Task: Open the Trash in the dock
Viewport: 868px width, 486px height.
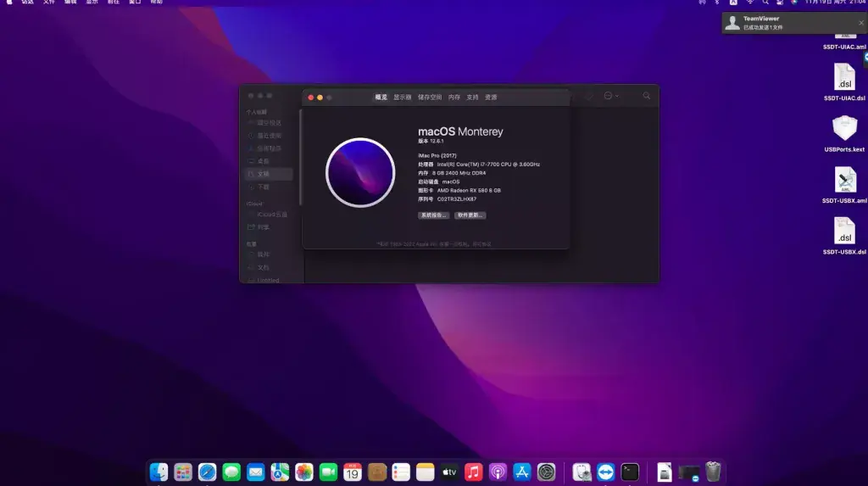Action: 713,472
